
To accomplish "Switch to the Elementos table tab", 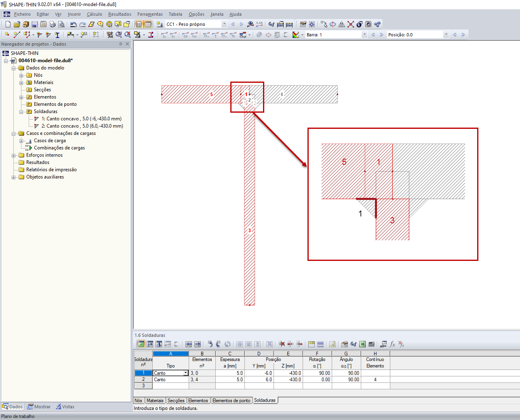I will click(x=198, y=401).
